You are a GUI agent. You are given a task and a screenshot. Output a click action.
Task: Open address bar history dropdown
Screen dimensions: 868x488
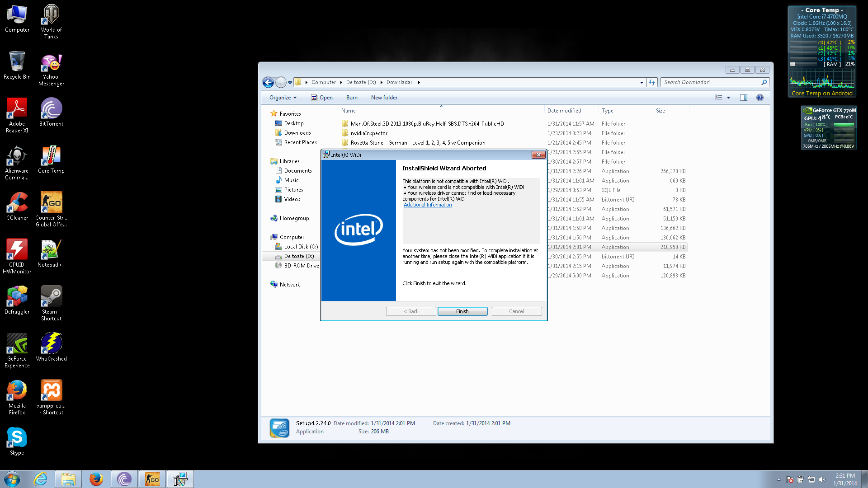coord(642,82)
